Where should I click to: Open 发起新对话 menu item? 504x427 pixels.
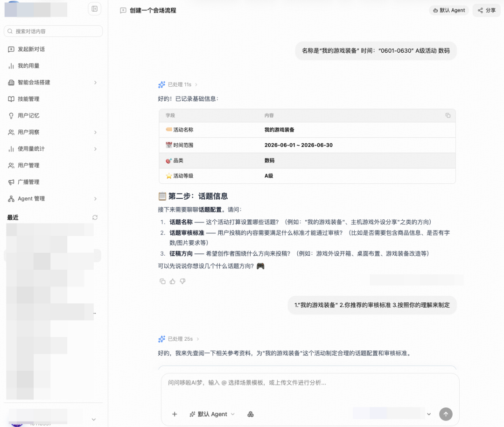pos(53,49)
